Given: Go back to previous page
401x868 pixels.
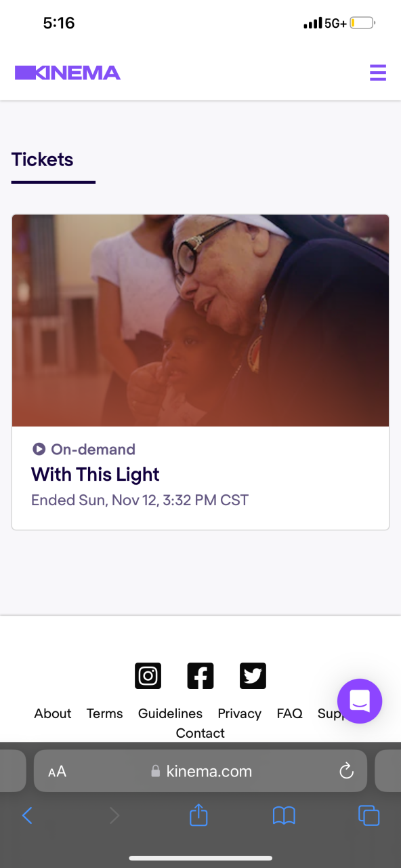Looking at the screenshot, I should click(x=27, y=815).
